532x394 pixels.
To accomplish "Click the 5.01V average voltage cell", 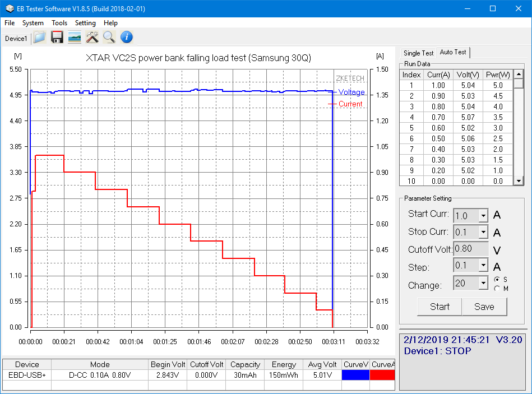I will click(322, 375).
